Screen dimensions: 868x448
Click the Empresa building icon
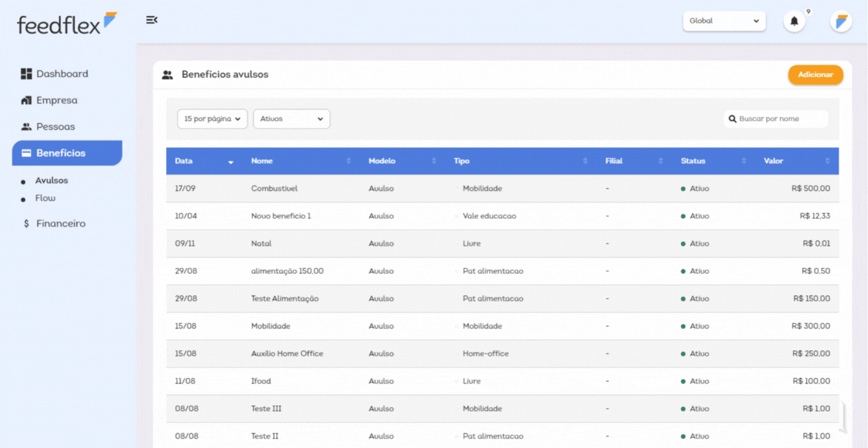coord(26,100)
